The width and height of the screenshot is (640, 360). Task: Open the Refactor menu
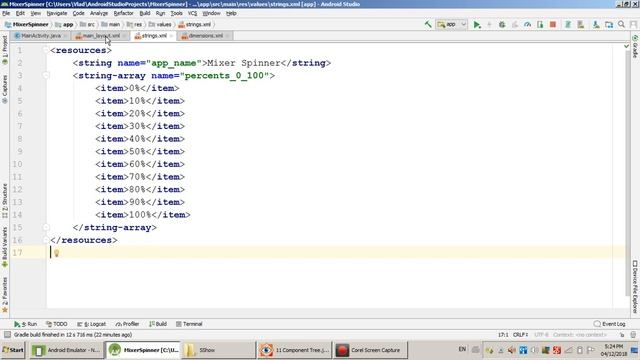tap(123, 13)
